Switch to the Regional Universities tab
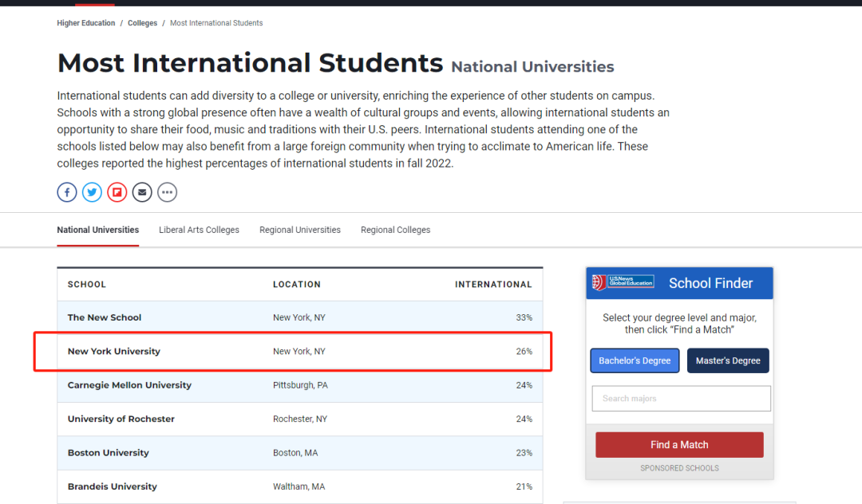 300,230
